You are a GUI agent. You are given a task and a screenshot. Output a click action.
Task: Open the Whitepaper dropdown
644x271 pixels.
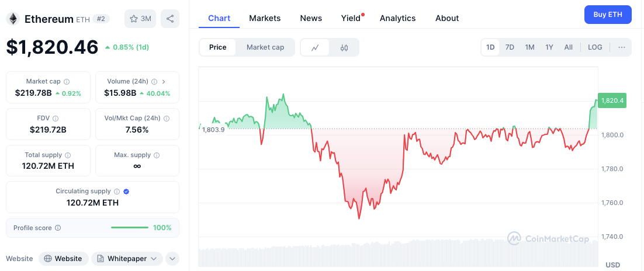[127, 258]
